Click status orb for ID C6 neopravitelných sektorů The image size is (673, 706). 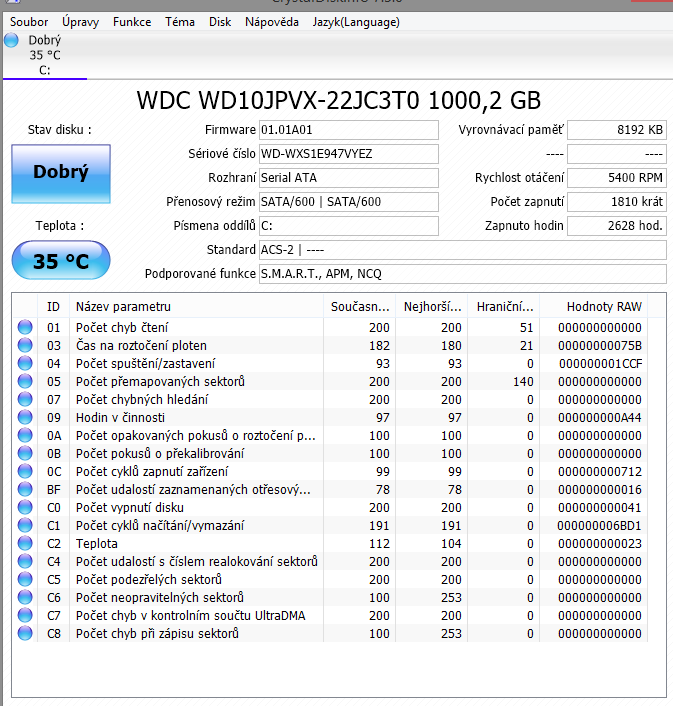[25, 597]
